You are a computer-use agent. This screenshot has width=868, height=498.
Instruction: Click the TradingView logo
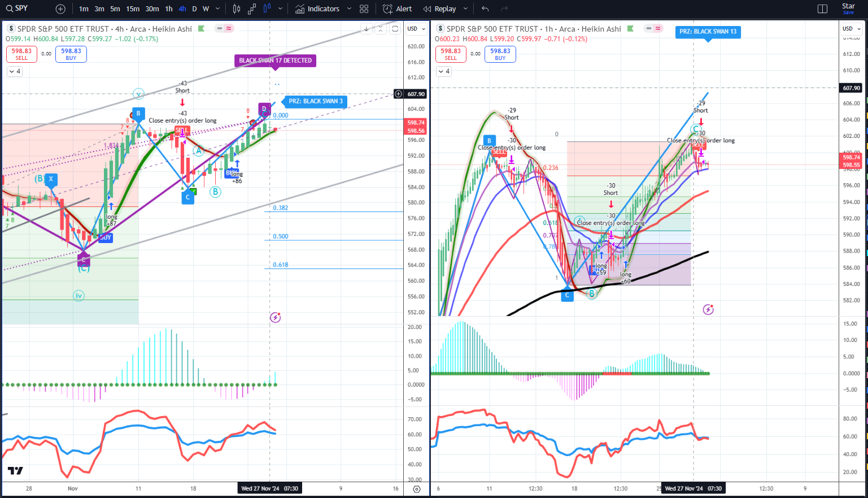[x=15, y=471]
